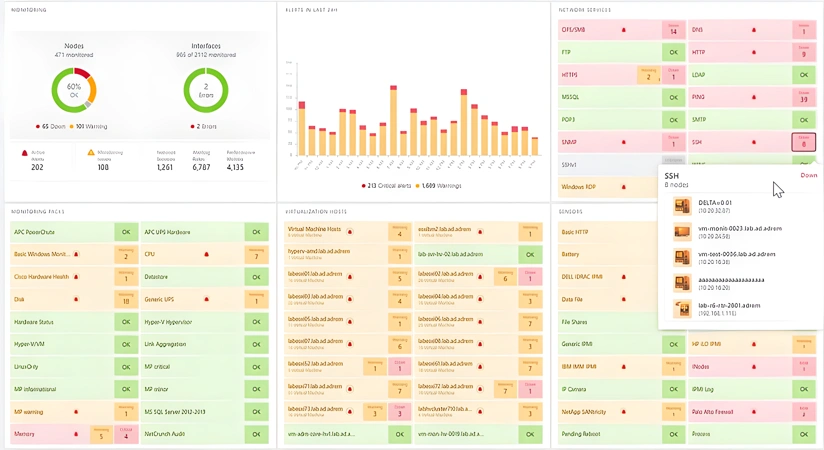824x450 pixels.
Task: Click the alert bell icon on HTTP row
Action: click(x=754, y=53)
